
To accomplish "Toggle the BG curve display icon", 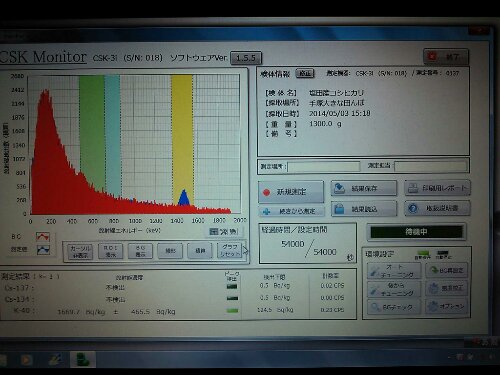I will click(x=43, y=237).
